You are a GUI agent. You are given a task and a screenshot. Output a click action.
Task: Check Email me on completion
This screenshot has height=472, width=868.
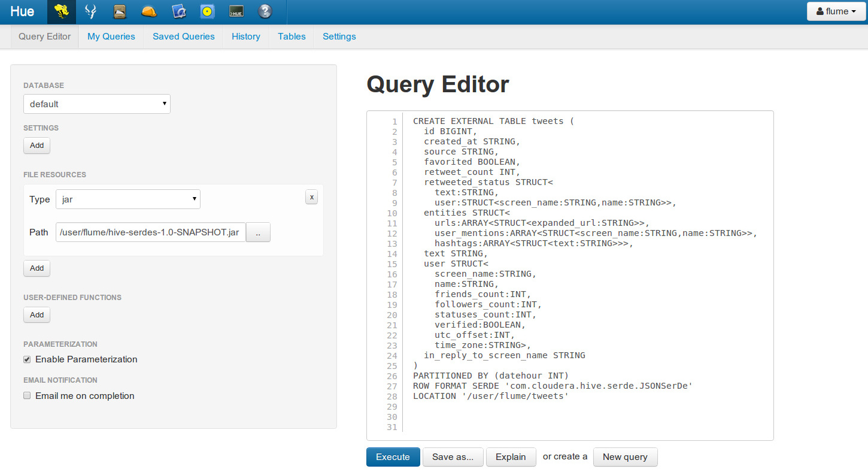pos(27,396)
